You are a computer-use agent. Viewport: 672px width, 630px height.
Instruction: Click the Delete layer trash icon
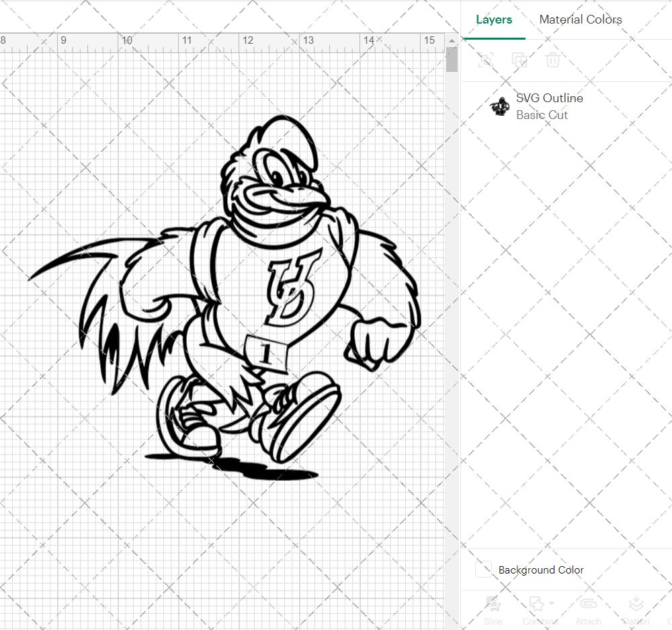(552, 60)
